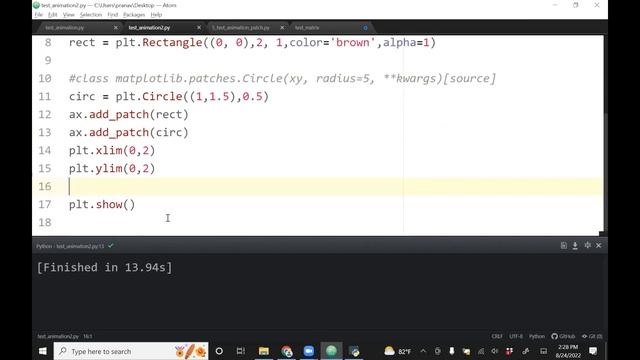Open the Selection menu
The height and width of the screenshot is (360, 640).
coord(91,15)
